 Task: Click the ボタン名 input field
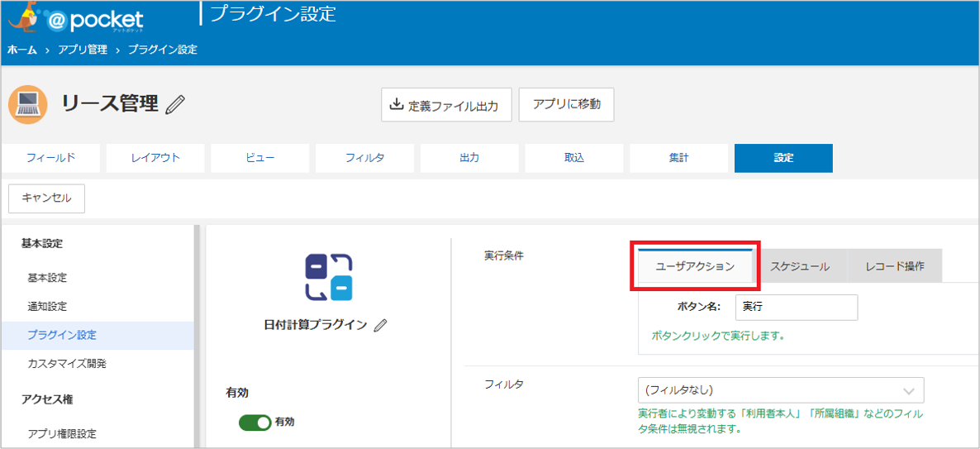(796, 307)
